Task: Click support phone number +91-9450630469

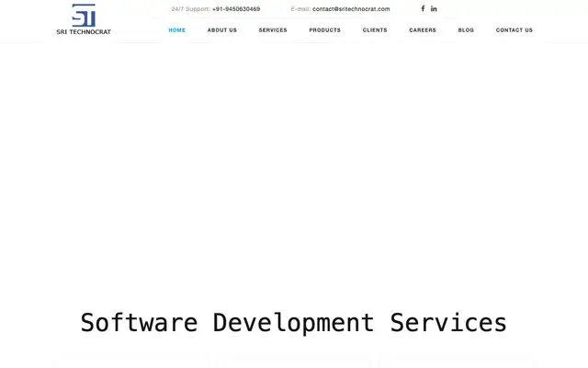Action: pos(236,9)
